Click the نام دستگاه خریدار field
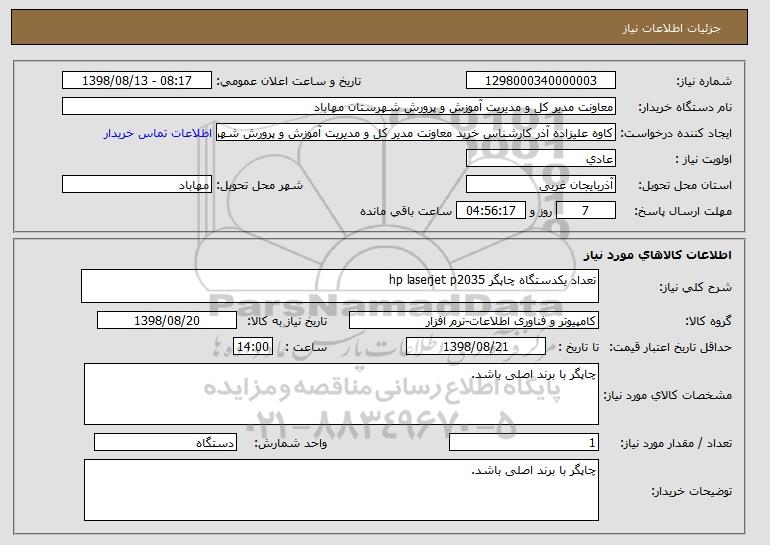Viewport: 770px width, 545px height. (x=339, y=107)
